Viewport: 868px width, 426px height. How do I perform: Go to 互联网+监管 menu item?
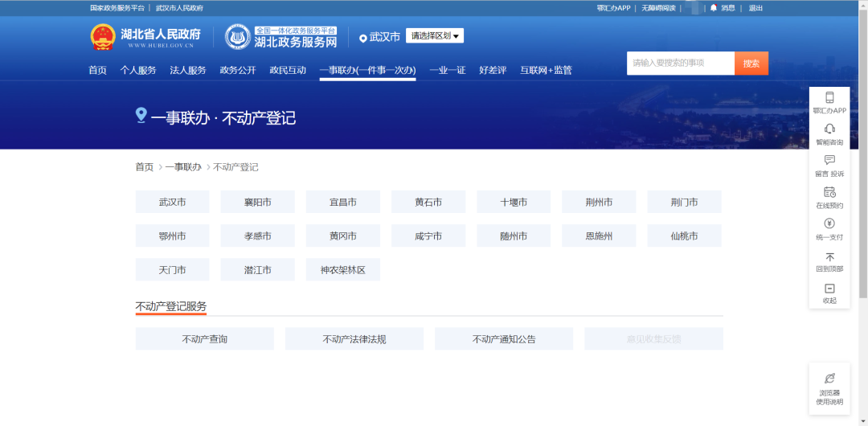(x=546, y=70)
